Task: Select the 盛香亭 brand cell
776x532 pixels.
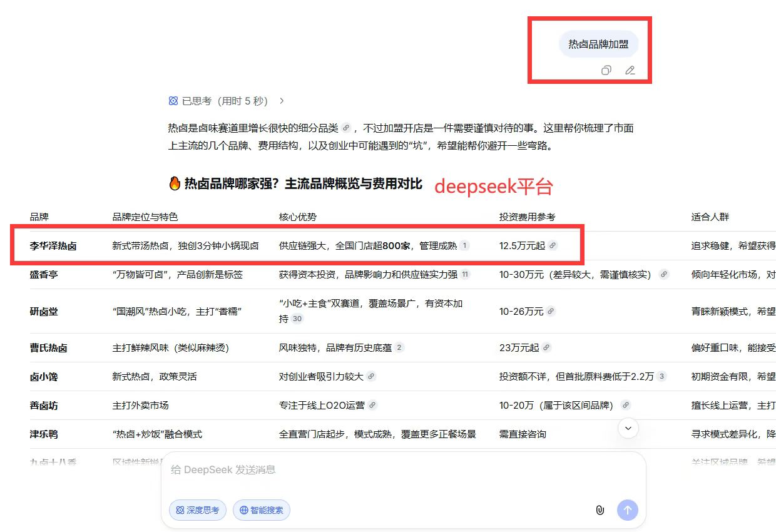Action: click(x=44, y=275)
